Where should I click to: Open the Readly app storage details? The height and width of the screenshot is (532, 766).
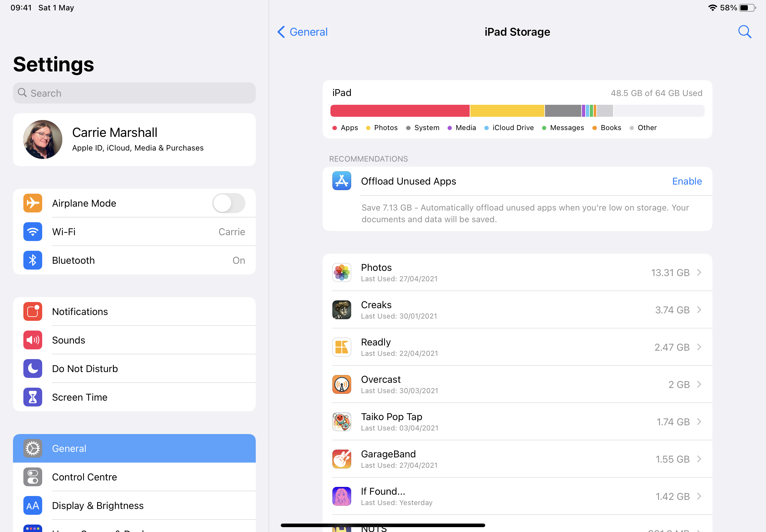coord(517,346)
